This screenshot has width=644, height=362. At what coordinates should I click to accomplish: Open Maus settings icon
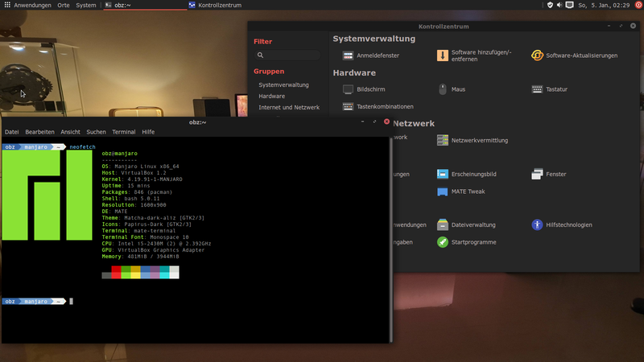442,89
